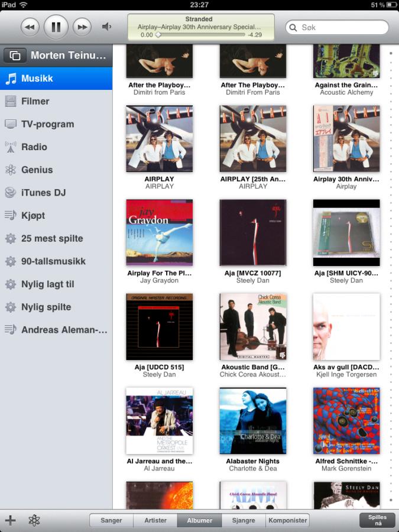399x532 pixels.
Task: Skip to the next track
Action: tap(82, 27)
